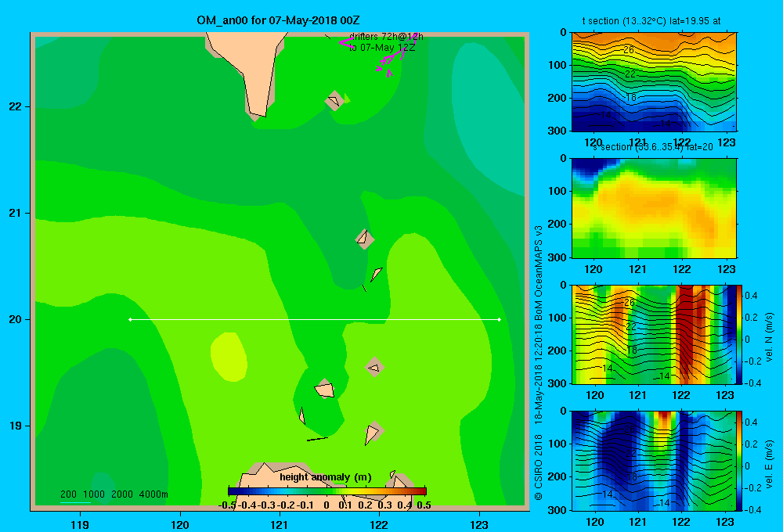This screenshot has width=783, height=532.
Task: Click the vel. E velocity color bar
Action: (x=740, y=461)
